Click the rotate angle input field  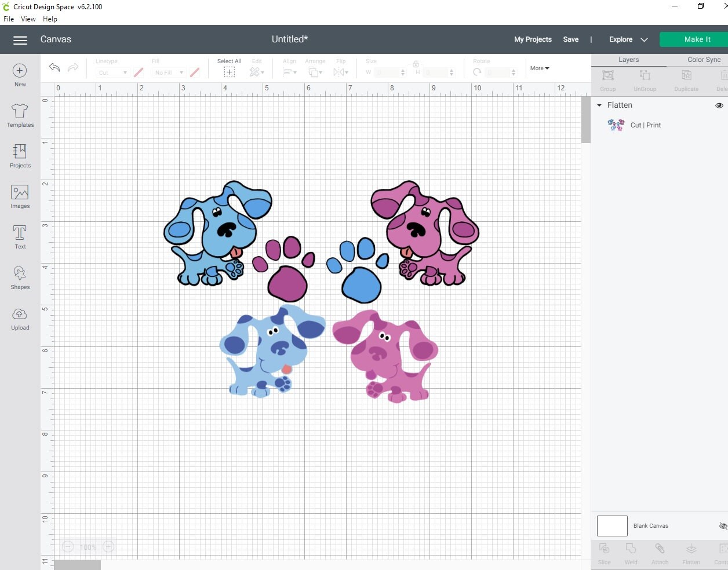coord(497,72)
